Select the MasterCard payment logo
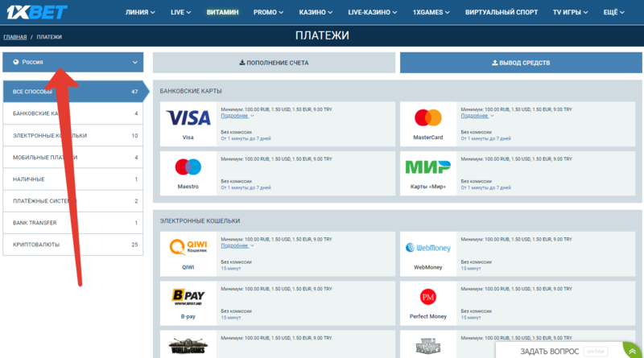This screenshot has height=358, width=644. [428, 117]
